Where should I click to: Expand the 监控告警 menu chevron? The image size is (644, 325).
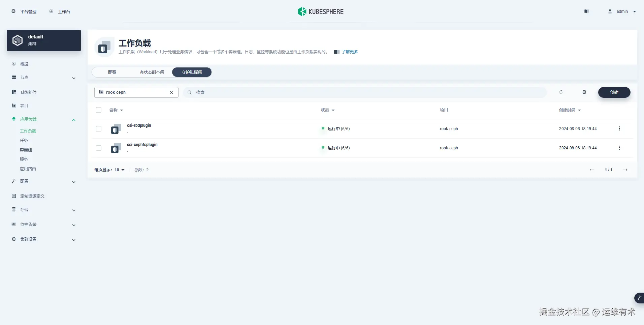(74, 225)
